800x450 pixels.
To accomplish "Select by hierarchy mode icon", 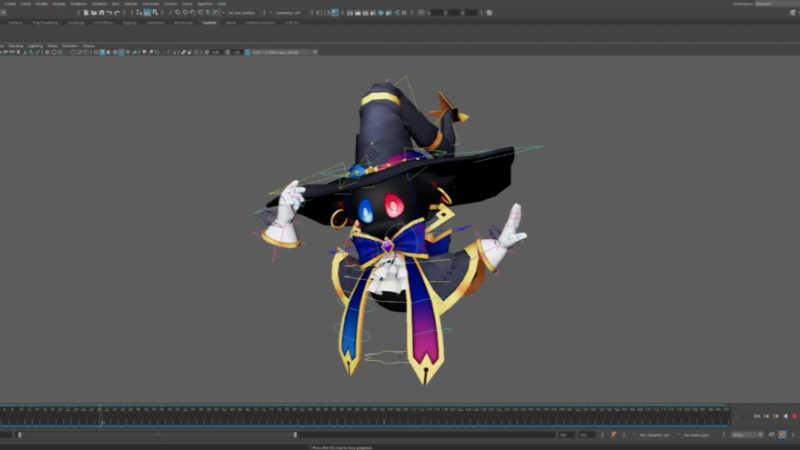I will coord(139,13).
